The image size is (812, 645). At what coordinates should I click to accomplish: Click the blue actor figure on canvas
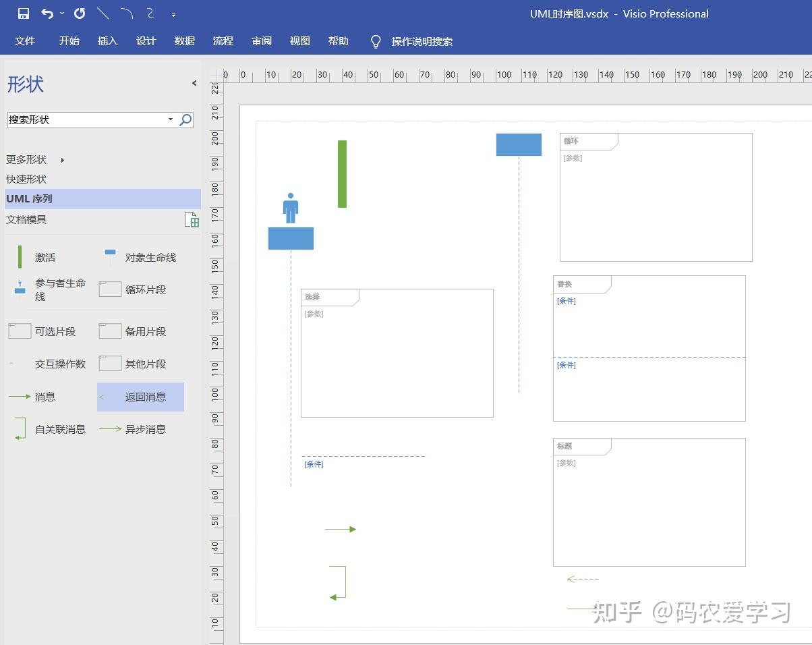point(291,208)
